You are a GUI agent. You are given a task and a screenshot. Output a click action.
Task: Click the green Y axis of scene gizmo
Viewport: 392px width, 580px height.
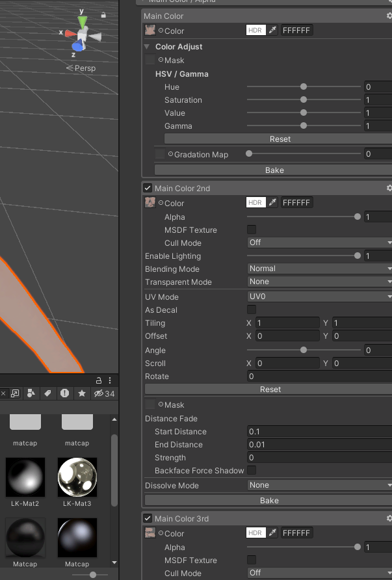tap(82, 22)
